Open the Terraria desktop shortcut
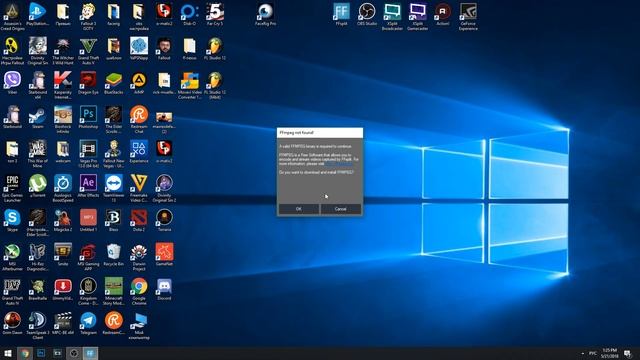 point(164,220)
